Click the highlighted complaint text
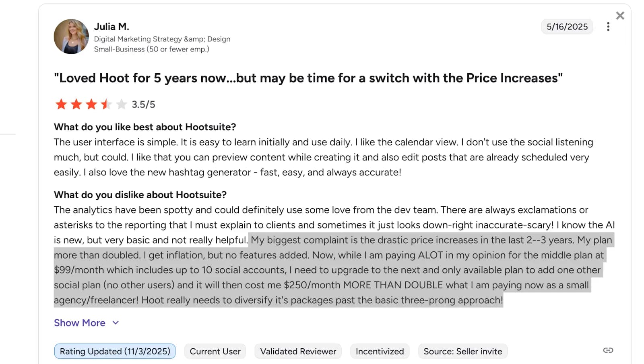The width and height of the screenshot is (644, 364). tap(322, 269)
